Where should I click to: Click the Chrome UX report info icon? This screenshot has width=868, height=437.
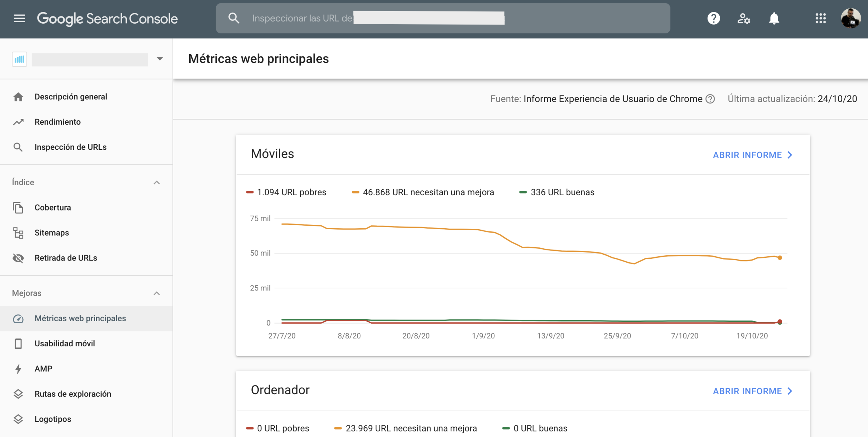point(710,99)
